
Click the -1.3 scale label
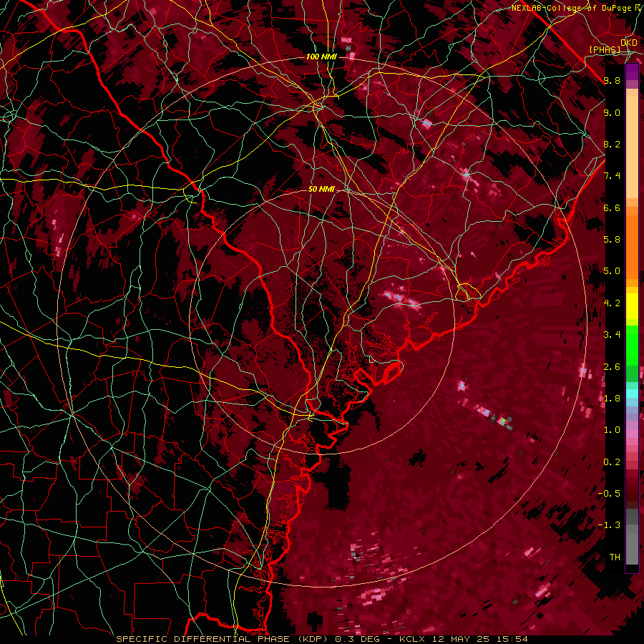tap(609, 525)
